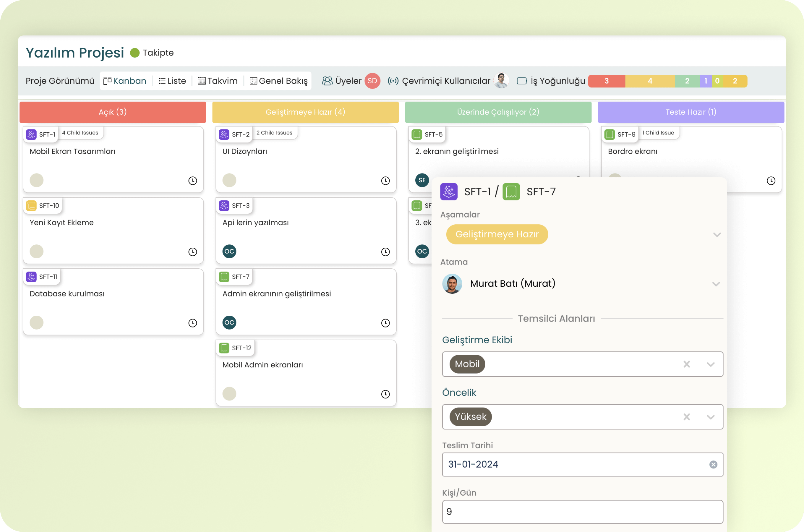Click yellow workload segment showing 4

click(650, 81)
